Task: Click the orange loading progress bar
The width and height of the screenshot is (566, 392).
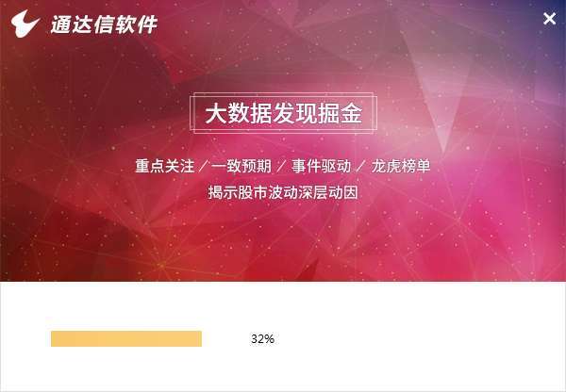Action: click(x=126, y=338)
